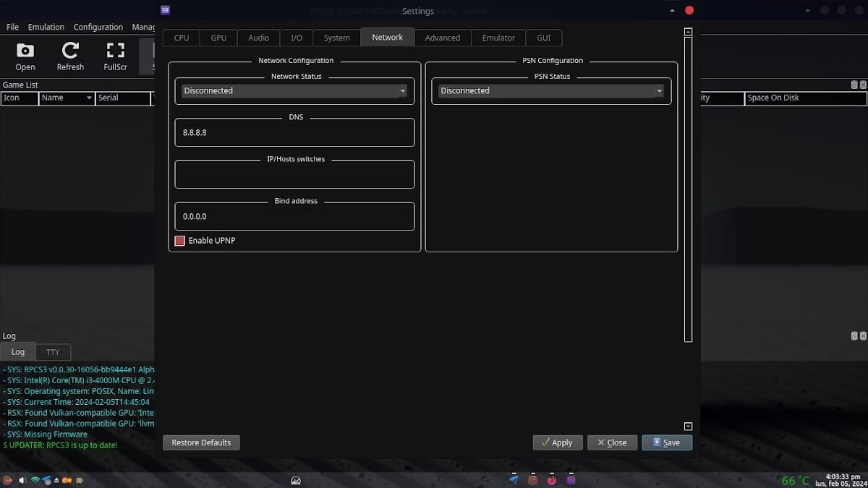Viewport: 868px width, 488px height.
Task: Toggle the Enable UPNP checkbox
Action: pyautogui.click(x=180, y=240)
